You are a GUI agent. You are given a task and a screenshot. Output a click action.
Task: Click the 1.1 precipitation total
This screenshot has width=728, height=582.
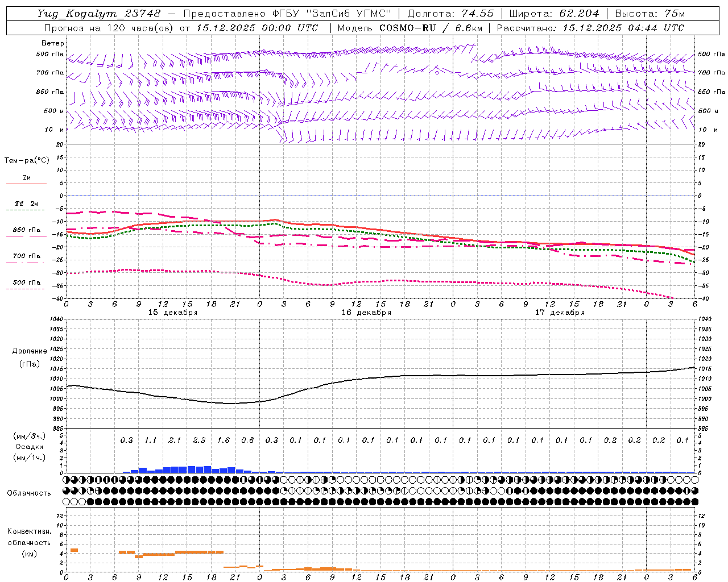coord(151,440)
